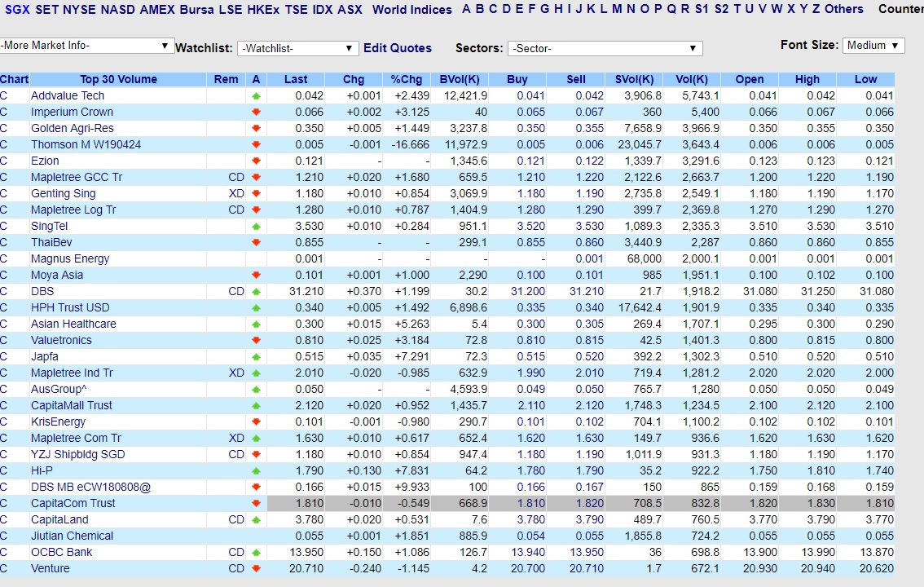Sort by Top 30 Volume column header
Screen dimensions: 924x587
pos(118,80)
